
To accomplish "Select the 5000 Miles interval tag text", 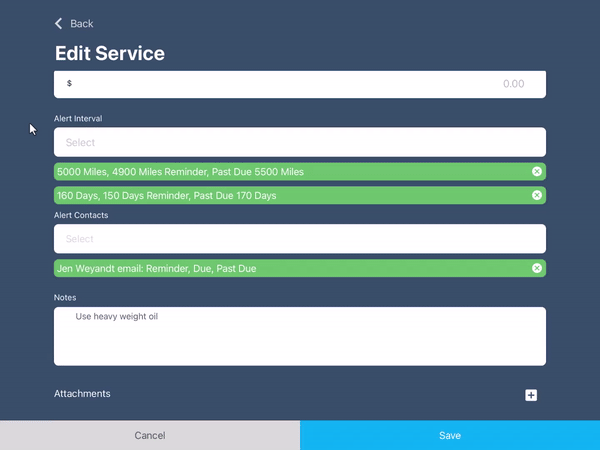I will tap(180, 172).
